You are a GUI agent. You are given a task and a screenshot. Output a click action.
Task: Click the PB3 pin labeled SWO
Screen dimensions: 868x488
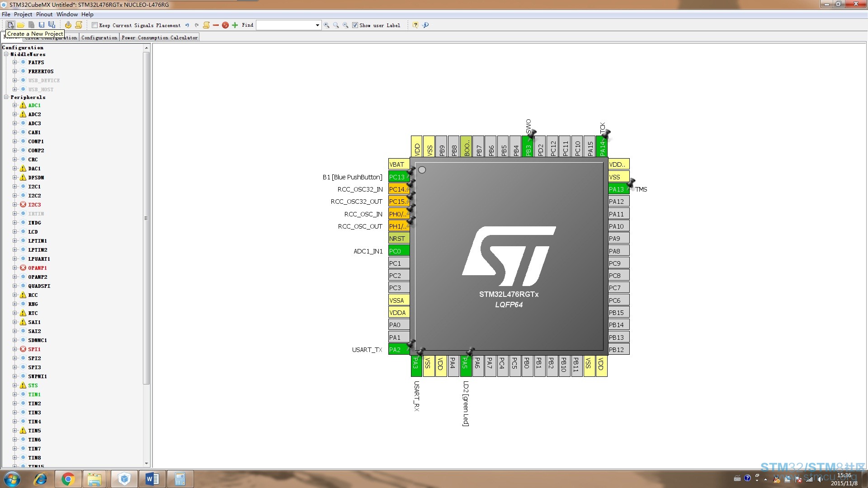(x=528, y=146)
